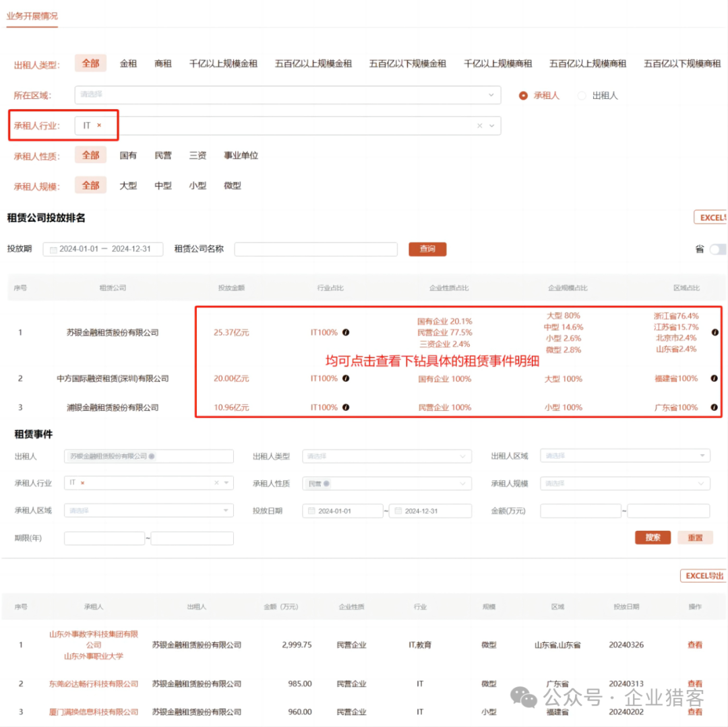Select 民营 under 承租人性质
The height and width of the screenshot is (727, 728).
[163, 156]
